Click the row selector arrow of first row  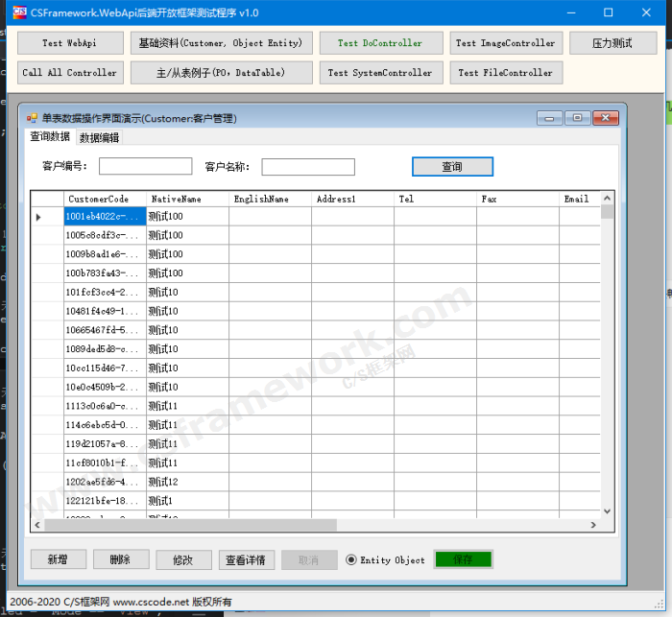point(38,217)
